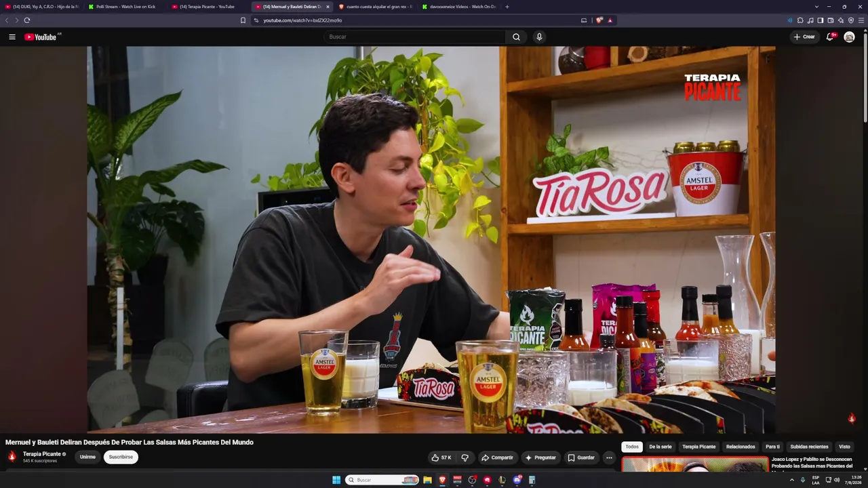Screen dimensions: 868x488
Task: Open Leo AI sparkle icon in toolbar
Action: (841, 20)
